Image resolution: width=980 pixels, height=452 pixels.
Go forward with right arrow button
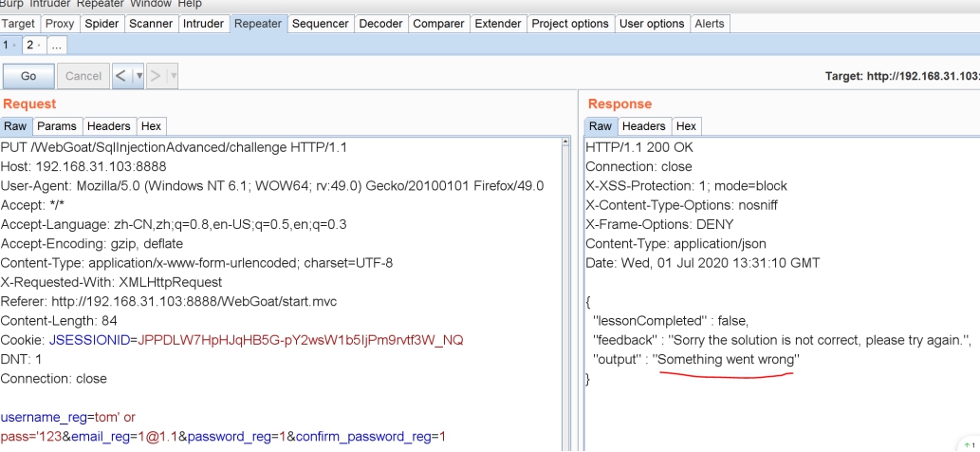tap(156, 76)
